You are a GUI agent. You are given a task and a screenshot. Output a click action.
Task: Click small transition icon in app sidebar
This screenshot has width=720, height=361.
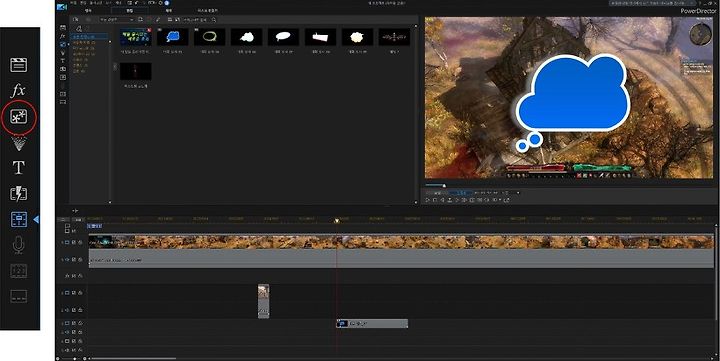(x=63, y=69)
